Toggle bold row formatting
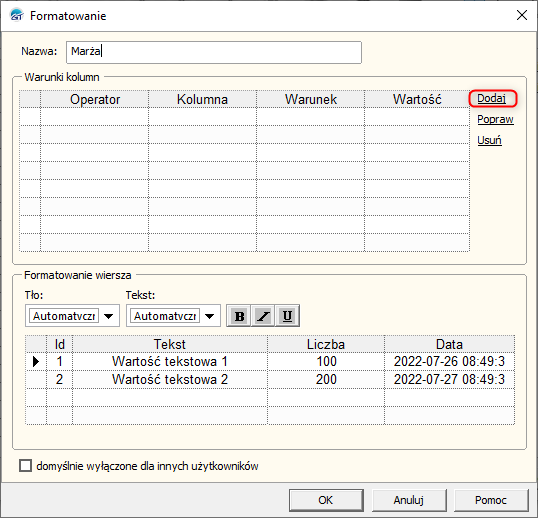The width and height of the screenshot is (538, 518). 239,316
